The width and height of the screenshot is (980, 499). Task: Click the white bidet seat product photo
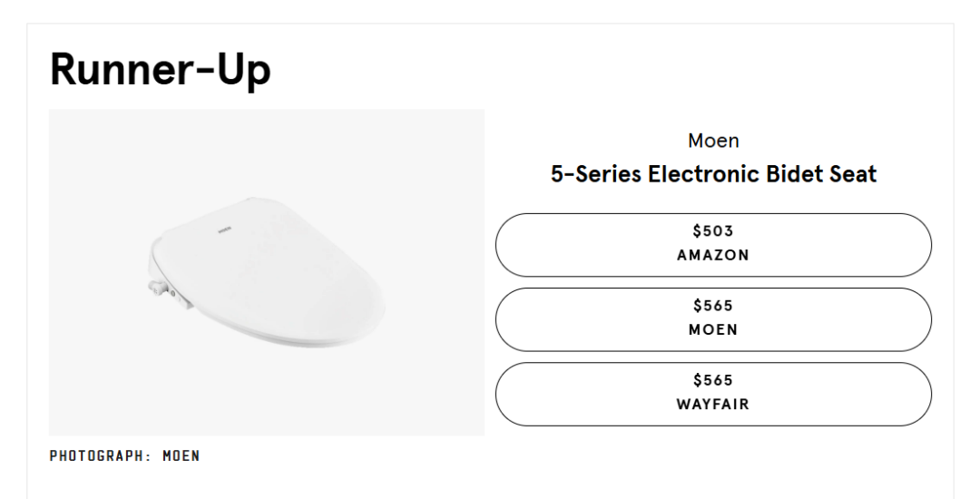(267, 272)
